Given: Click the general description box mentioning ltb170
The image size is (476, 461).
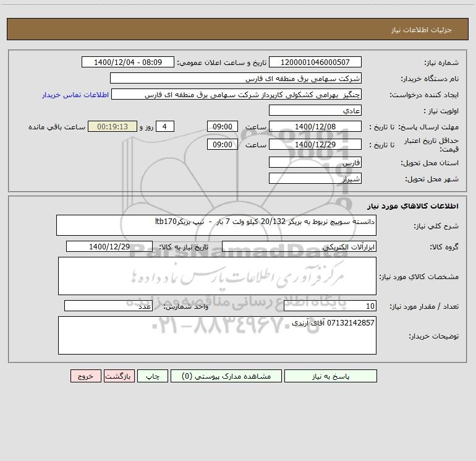Looking at the screenshot, I should pyautogui.click(x=216, y=225).
